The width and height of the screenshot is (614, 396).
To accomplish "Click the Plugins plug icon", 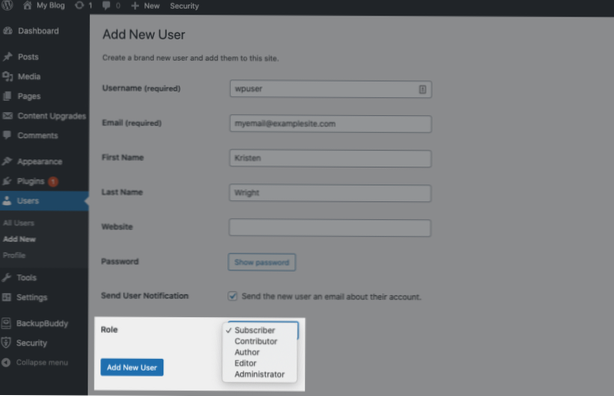I will 7,181.
